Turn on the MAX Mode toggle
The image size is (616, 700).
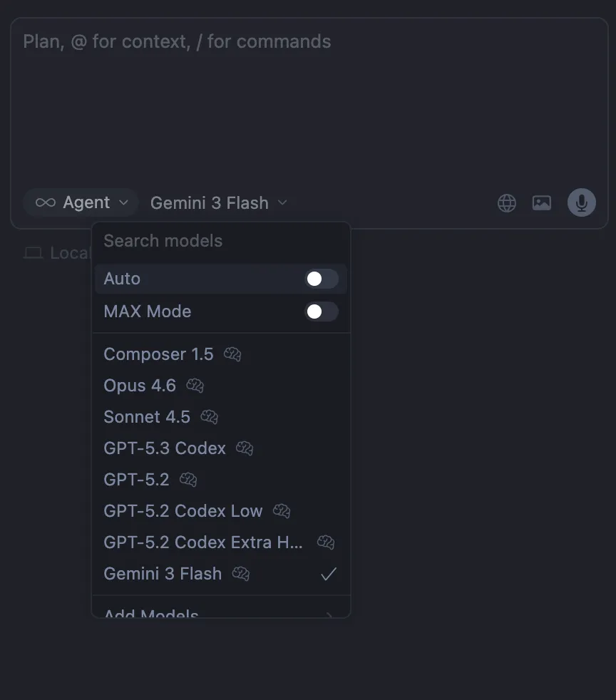click(322, 312)
